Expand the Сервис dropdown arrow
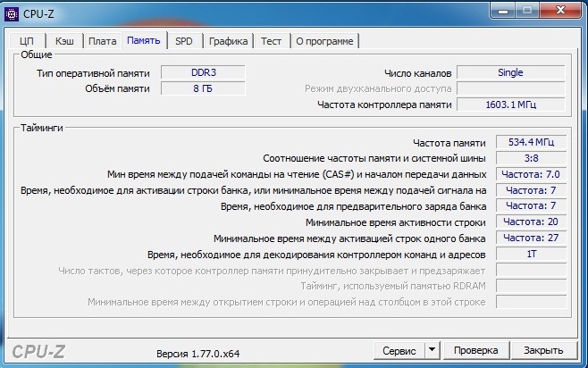The width and height of the screenshot is (588, 368). click(x=432, y=350)
